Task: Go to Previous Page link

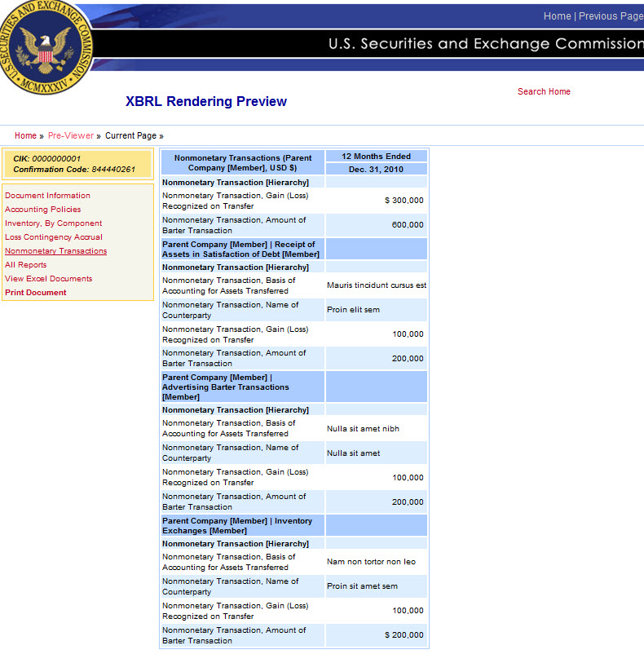Action: click(611, 16)
